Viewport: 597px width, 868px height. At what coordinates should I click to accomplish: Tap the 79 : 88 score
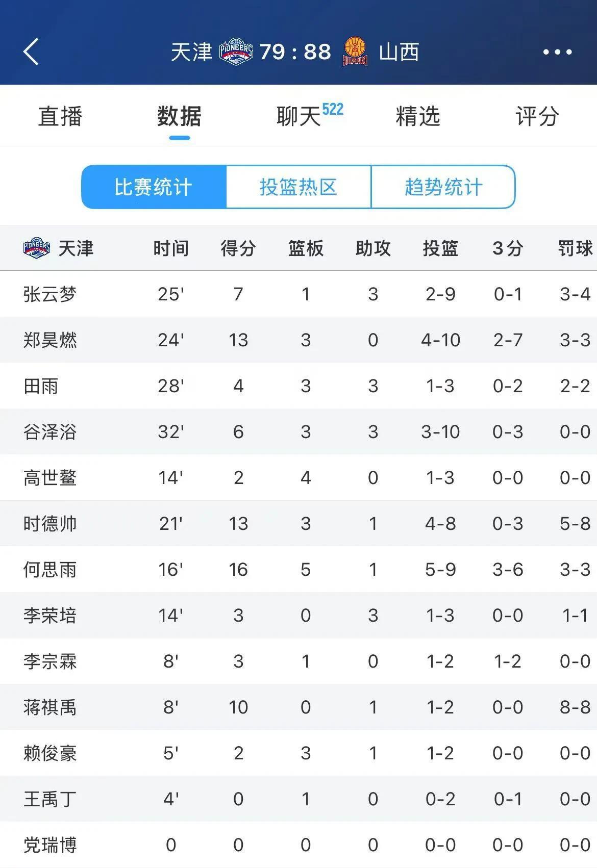pyautogui.click(x=295, y=52)
